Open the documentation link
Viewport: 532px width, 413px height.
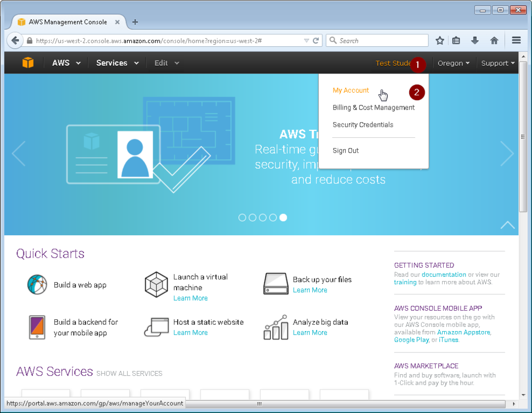coord(444,275)
